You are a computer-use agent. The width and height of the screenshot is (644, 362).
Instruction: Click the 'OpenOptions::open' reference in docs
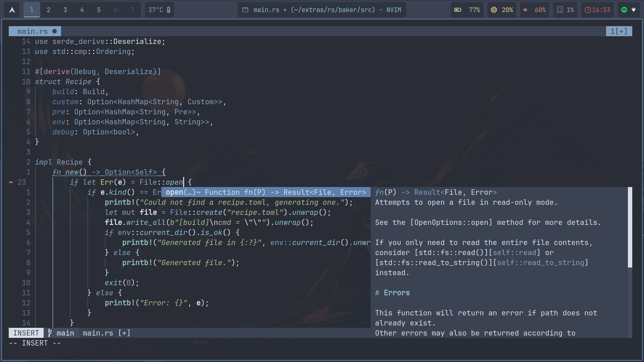(x=451, y=222)
